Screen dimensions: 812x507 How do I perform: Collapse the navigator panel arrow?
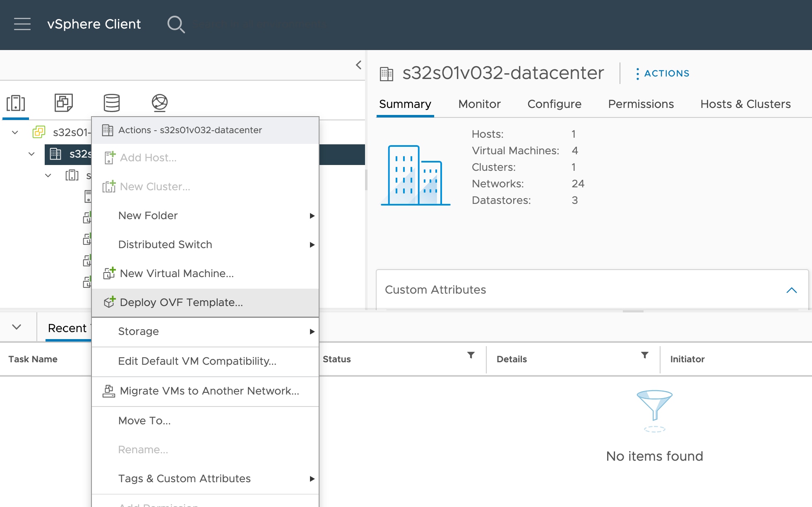tap(358, 65)
